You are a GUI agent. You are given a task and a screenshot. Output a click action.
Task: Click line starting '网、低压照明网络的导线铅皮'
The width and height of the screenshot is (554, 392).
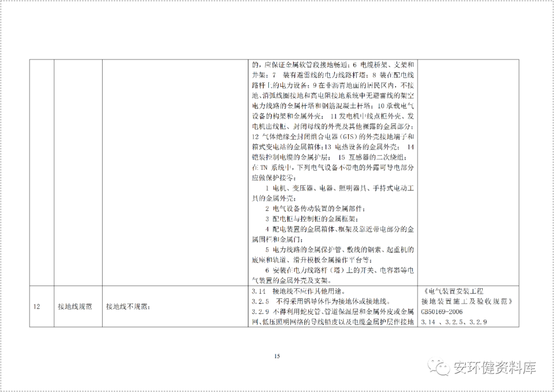(x=333, y=322)
